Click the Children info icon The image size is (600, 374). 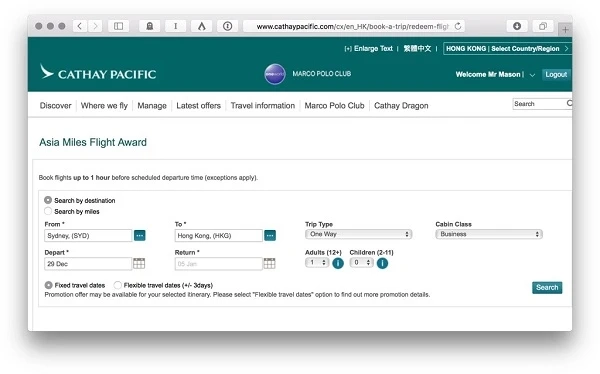pos(382,263)
